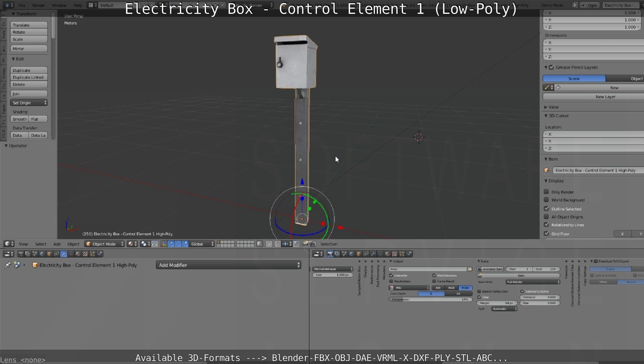Open the Window menu
This screenshot has height=364, width=644.
pyautogui.click(x=59, y=5)
